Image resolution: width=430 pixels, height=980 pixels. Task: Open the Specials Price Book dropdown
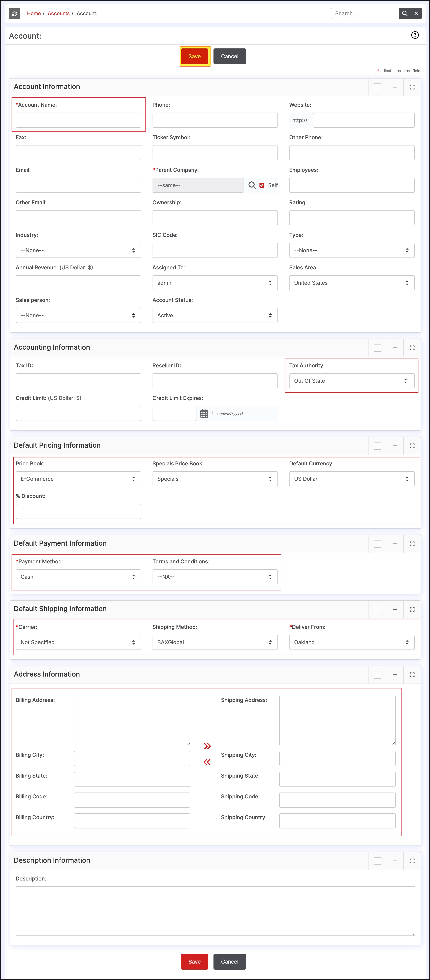215,479
